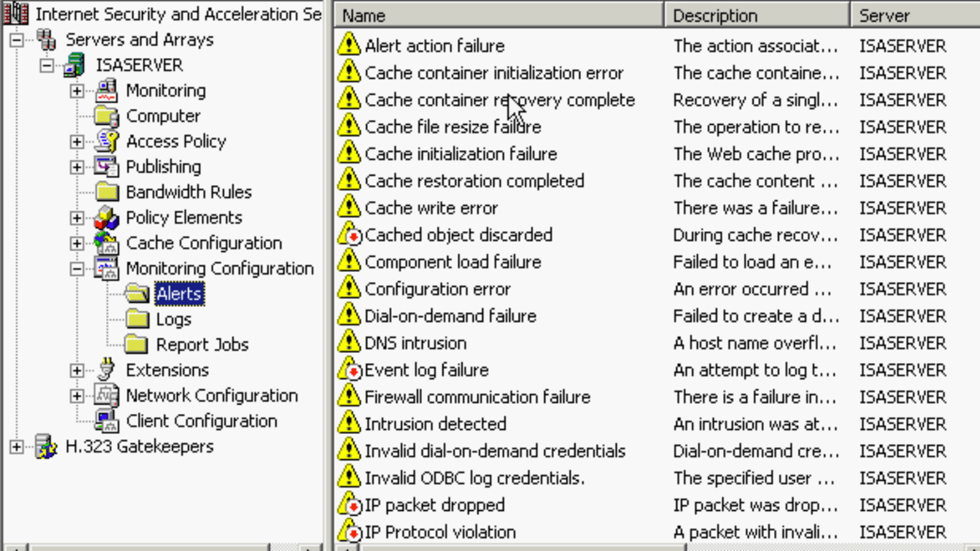Click the Monitoring node icon
The height and width of the screenshot is (551, 980).
coord(106,91)
